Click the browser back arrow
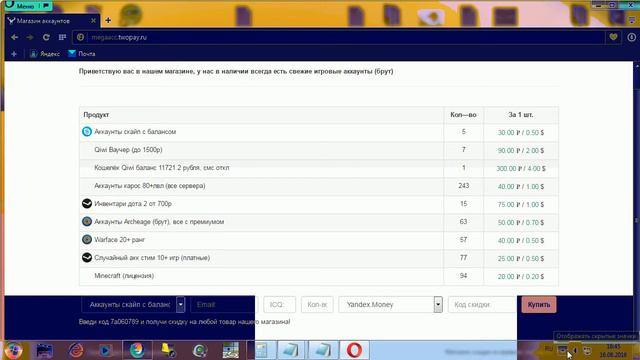 pos(15,37)
